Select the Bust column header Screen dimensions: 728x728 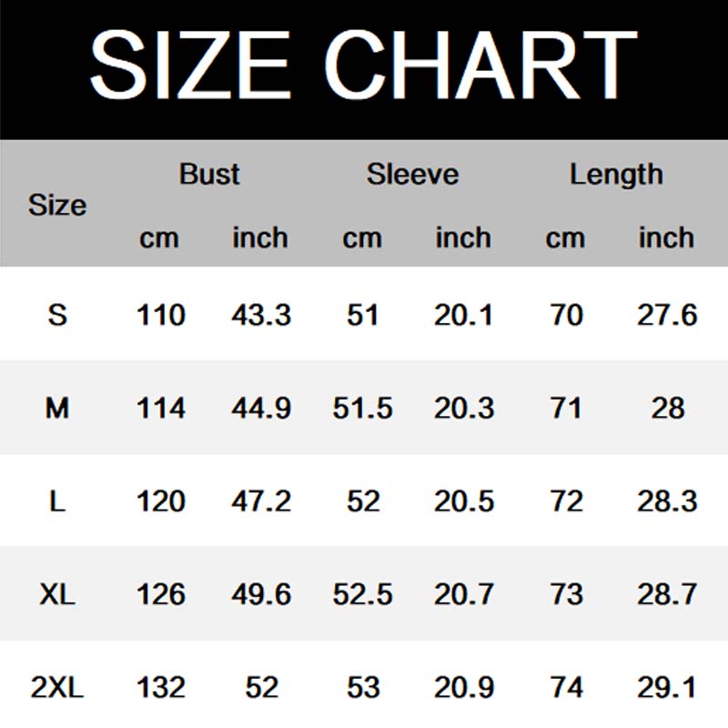pos(209,174)
